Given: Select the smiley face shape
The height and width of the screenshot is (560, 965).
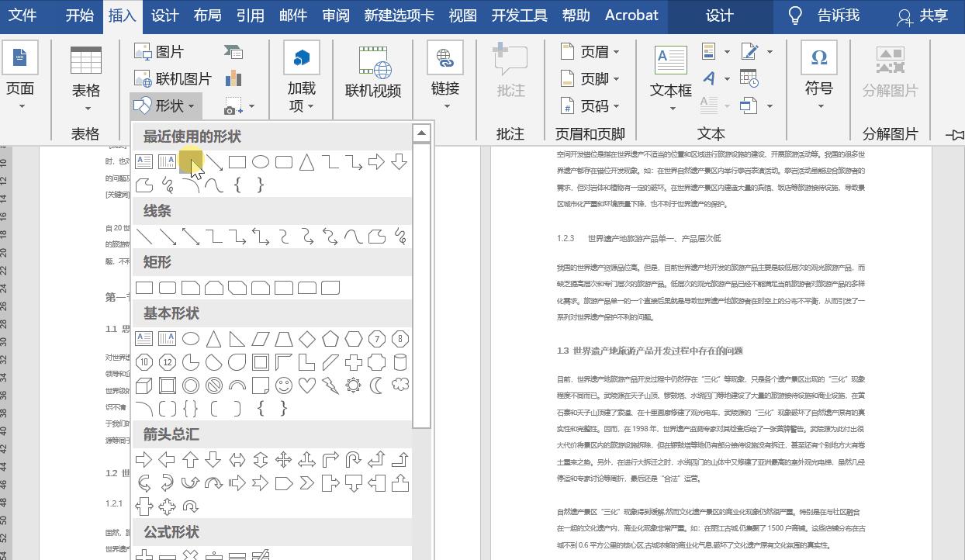Looking at the screenshot, I should point(284,385).
